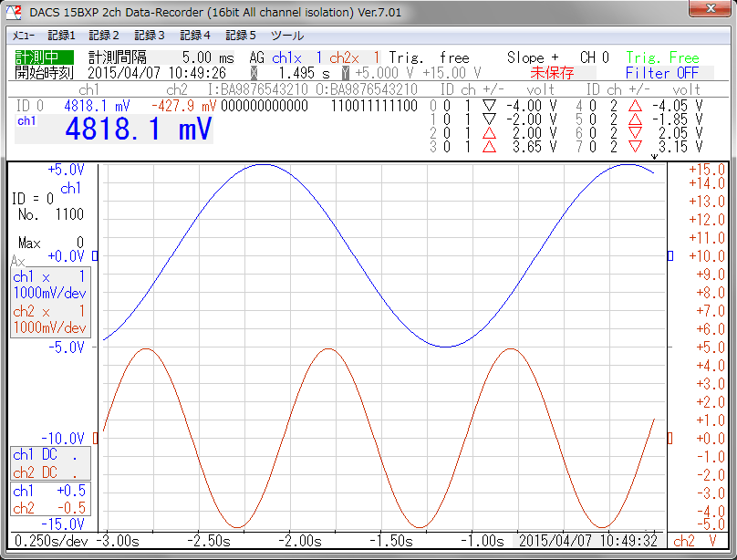Click the ch2 DC coupling setting
This screenshot has width=737, height=560.
[46, 472]
